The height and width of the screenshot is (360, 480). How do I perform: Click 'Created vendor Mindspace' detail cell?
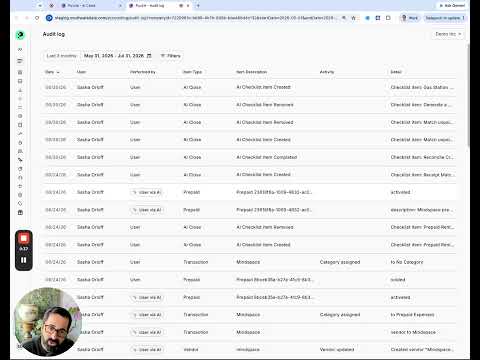[422, 350]
